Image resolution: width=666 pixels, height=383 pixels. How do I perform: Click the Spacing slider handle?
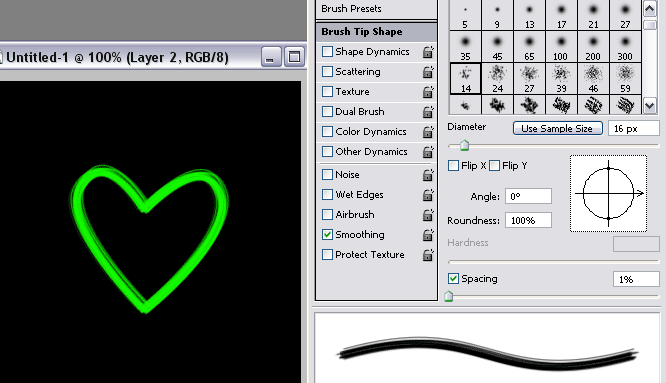(449, 296)
